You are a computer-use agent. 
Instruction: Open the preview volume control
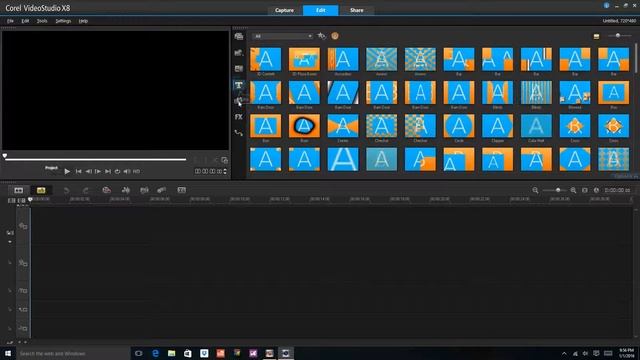tap(127, 171)
